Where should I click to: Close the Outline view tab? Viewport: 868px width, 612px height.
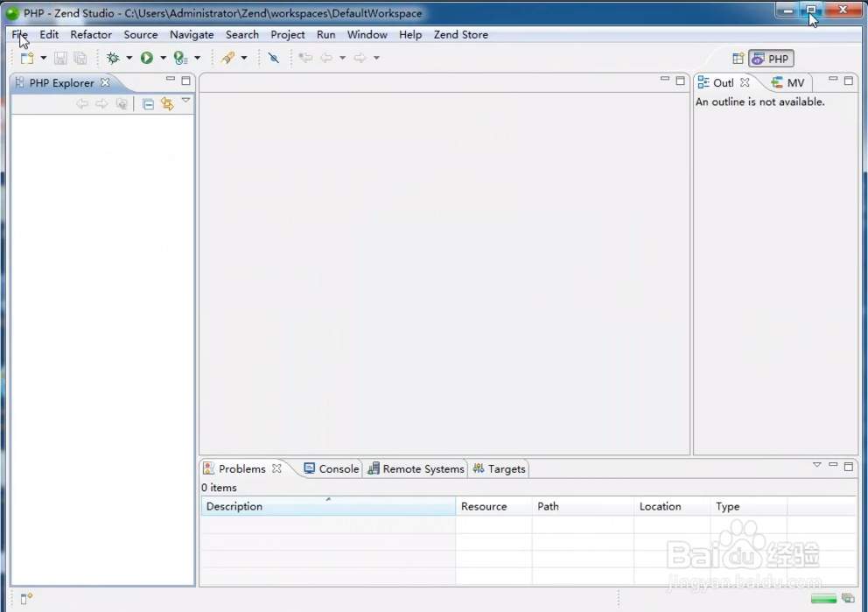click(x=745, y=82)
